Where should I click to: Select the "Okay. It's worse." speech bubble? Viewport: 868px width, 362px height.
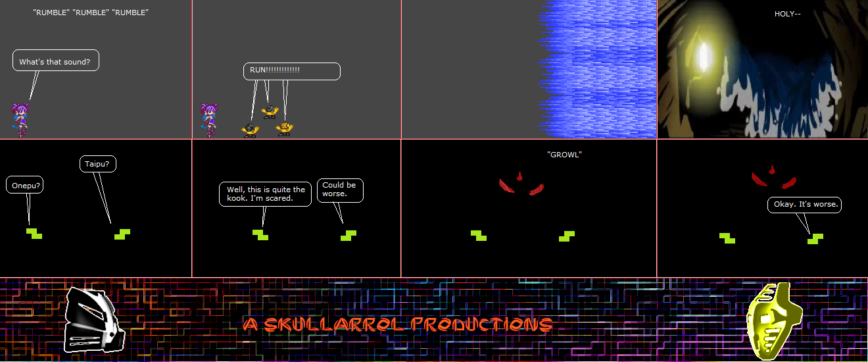coord(805,205)
